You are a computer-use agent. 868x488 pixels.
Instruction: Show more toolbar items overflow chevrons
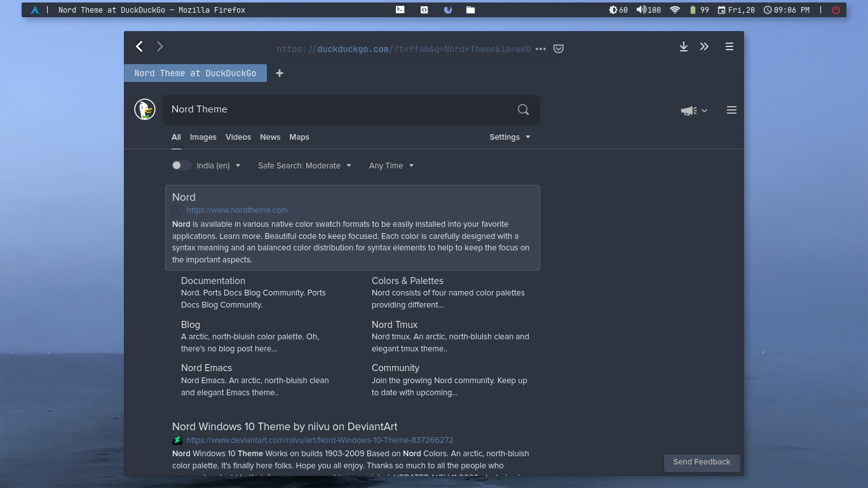[x=704, y=46]
